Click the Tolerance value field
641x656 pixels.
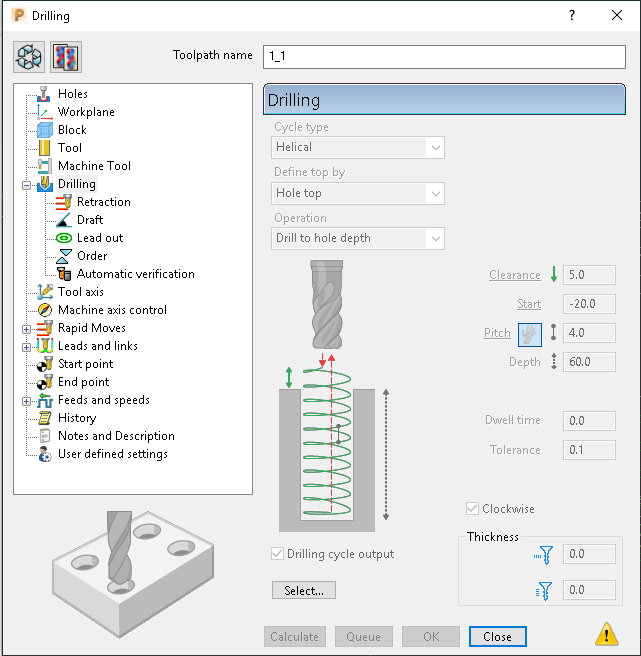click(x=589, y=450)
